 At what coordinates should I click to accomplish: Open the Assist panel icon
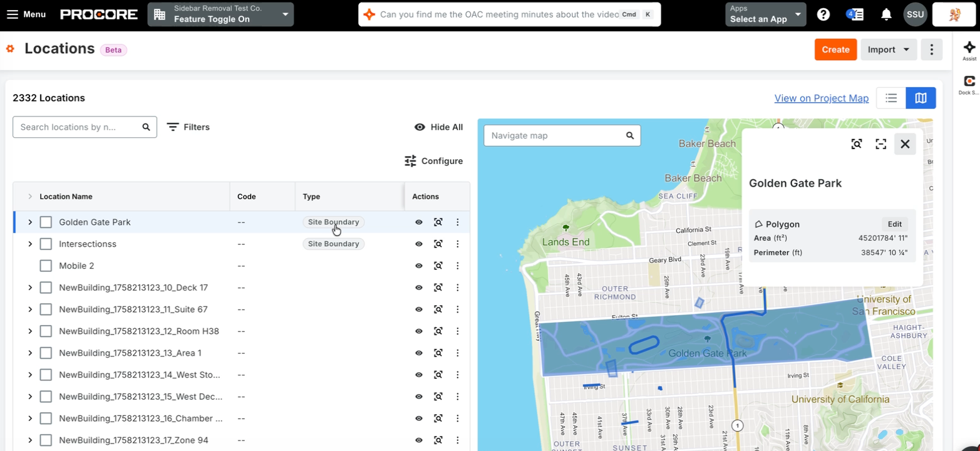tap(969, 50)
